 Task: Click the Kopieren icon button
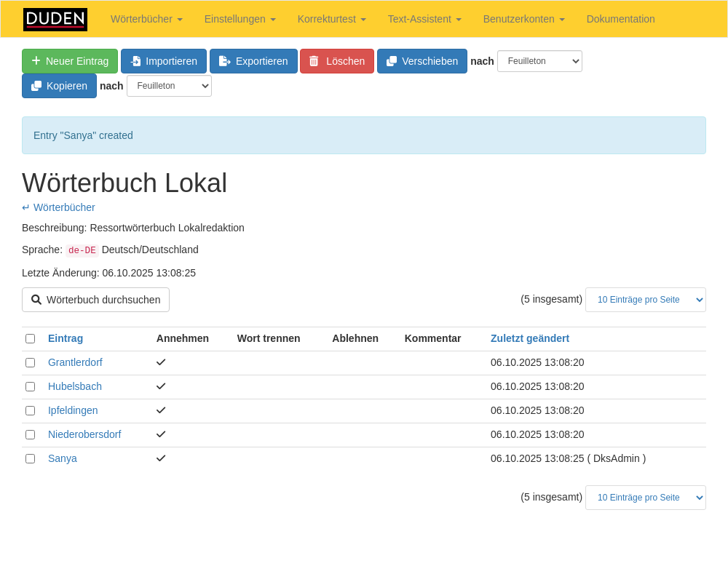[36, 86]
